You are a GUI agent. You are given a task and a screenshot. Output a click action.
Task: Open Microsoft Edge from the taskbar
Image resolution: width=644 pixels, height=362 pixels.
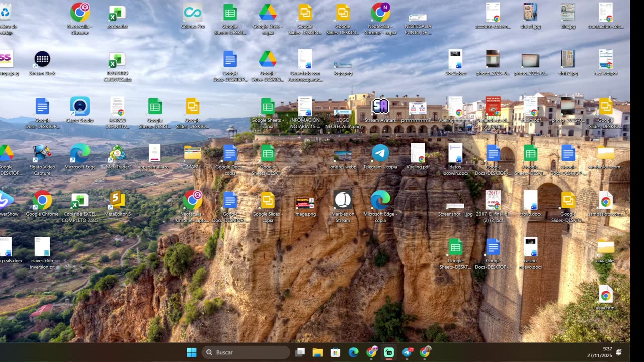tap(354, 352)
